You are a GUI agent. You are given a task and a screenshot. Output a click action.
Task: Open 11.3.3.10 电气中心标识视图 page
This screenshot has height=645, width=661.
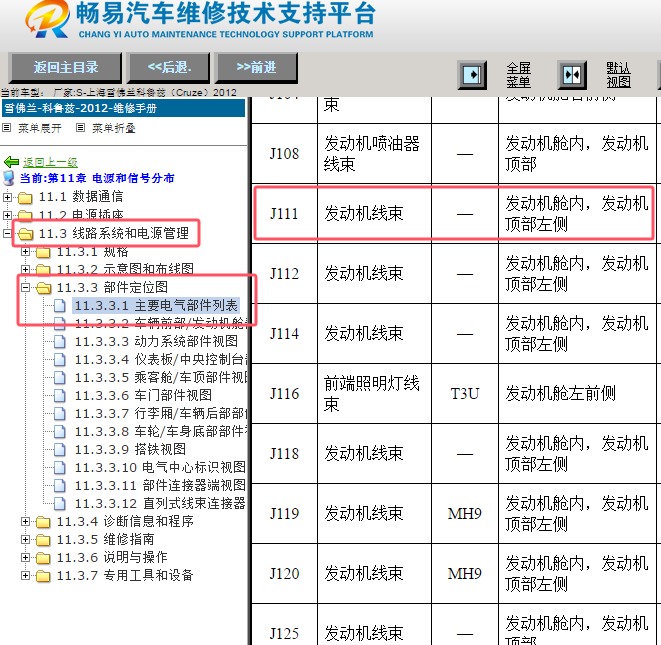[x=160, y=467]
